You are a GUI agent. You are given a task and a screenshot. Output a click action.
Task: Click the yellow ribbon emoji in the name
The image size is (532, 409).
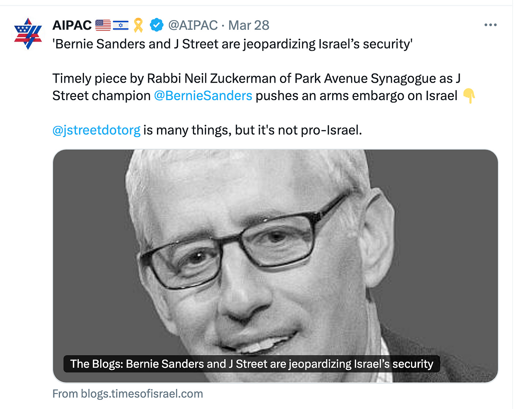pos(138,25)
